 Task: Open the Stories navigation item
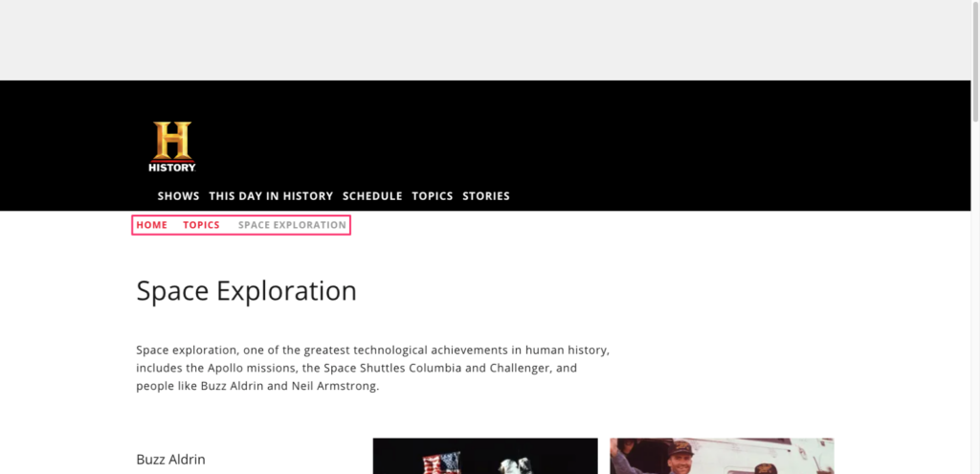click(486, 196)
